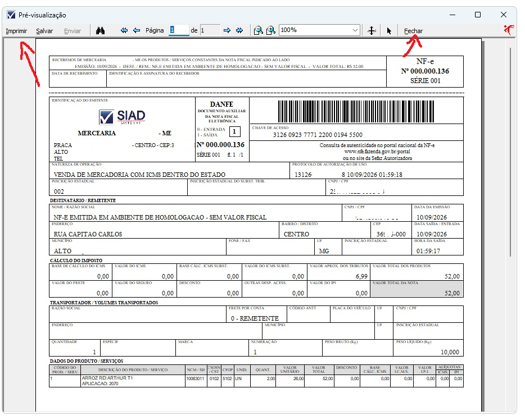Screen dimensions: 525x420
Task: Click departure time "01:59:17"
Action: [x=428, y=251]
